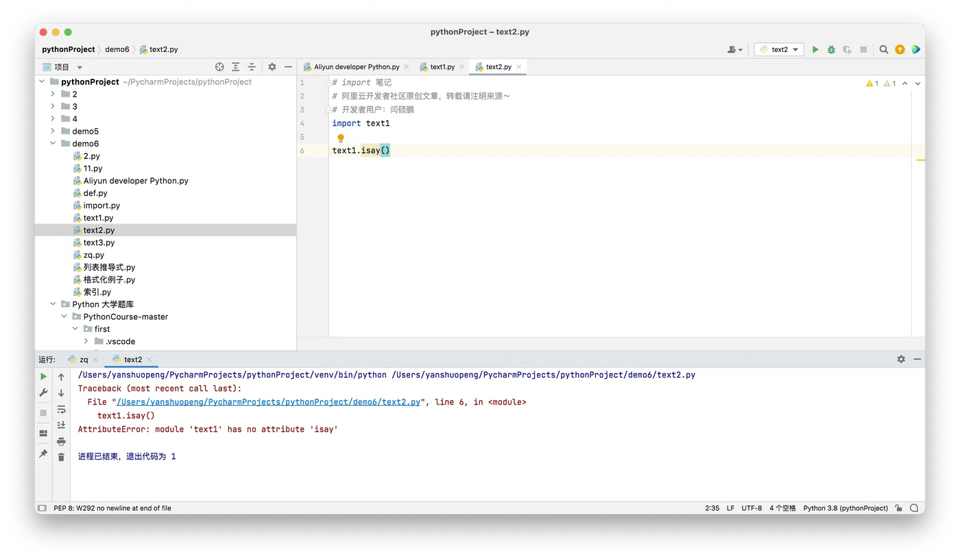Open Search Everywhere magnifier icon
Screen dimensions: 960x560
pyautogui.click(x=884, y=49)
